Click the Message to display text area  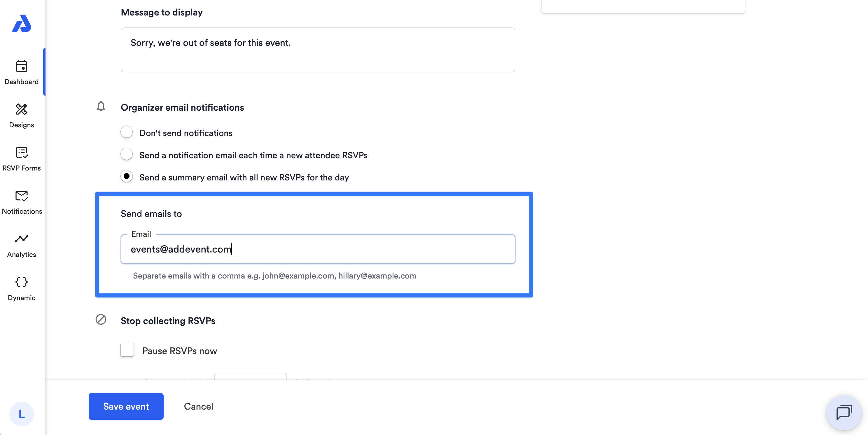pyautogui.click(x=318, y=50)
